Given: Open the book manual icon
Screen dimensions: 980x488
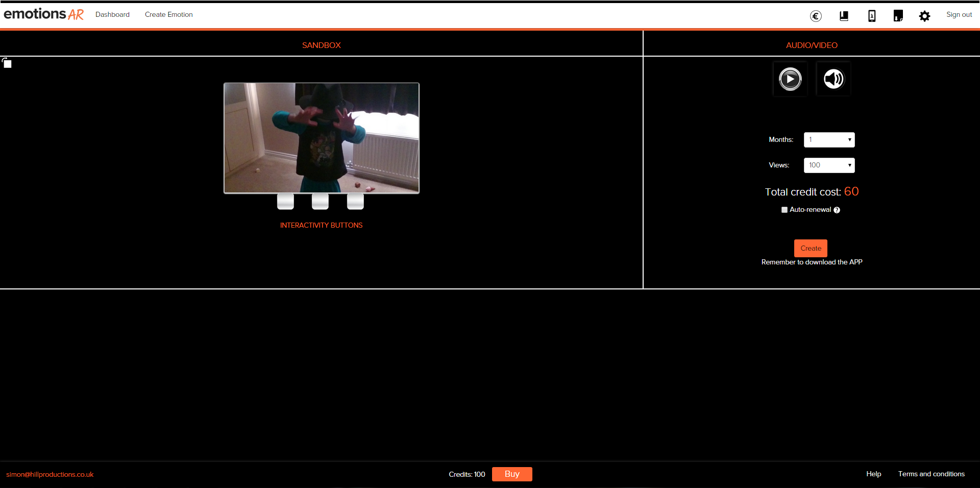Looking at the screenshot, I should click(844, 16).
